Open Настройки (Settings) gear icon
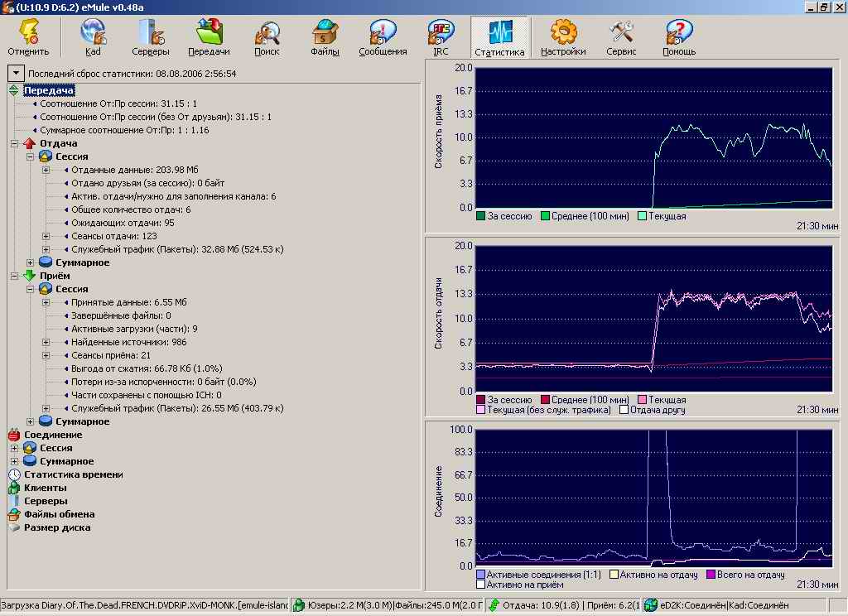Image resolution: width=848 pixels, height=616 pixels. pyautogui.click(x=563, y=38)
